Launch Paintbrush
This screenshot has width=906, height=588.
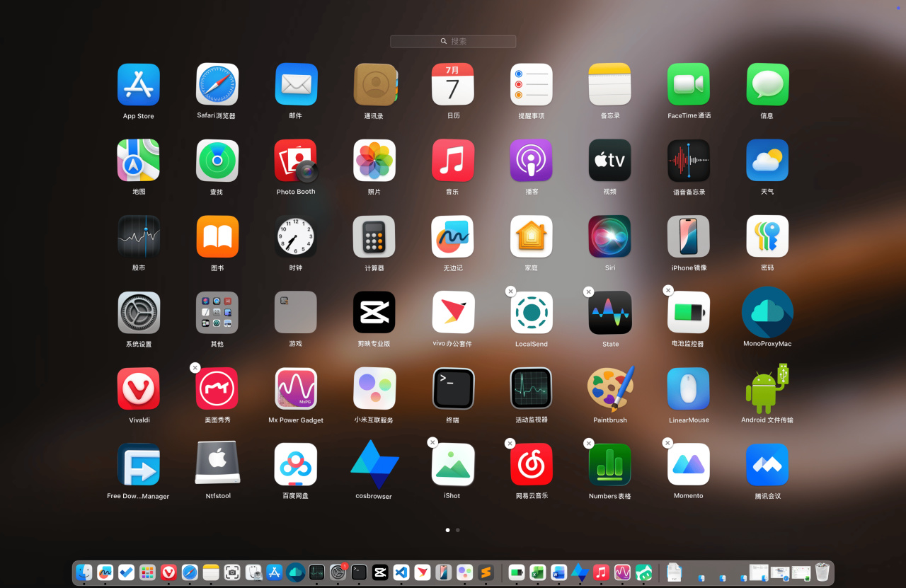tap(610, 388)
